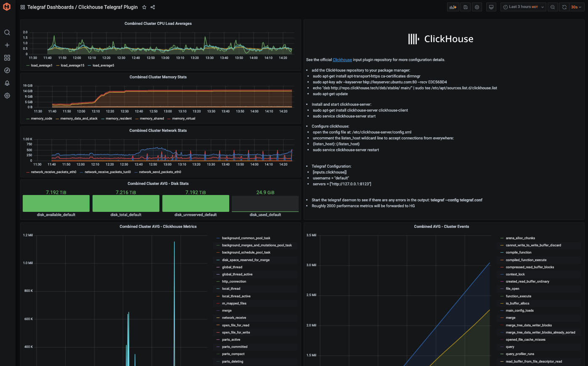The height and width of the screenshot is (366, 588).
Task: Toggle memory_virtual series visibility
Action: pos(184,118)
